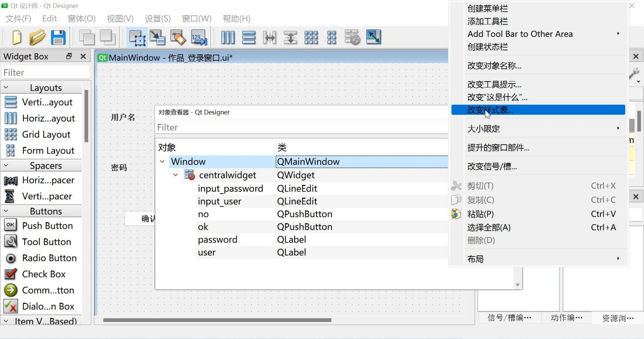
Task: Click the Open file folder icon
Action: 37,37
